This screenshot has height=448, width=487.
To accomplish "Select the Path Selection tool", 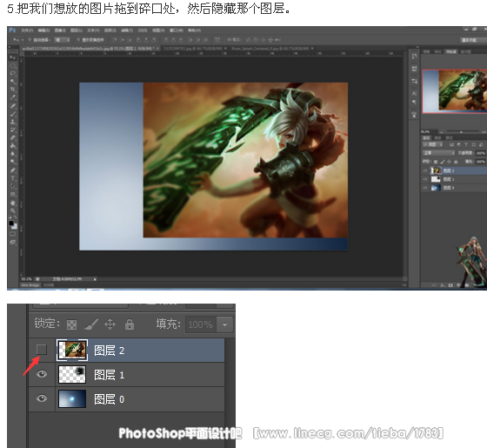I will [x=12, y=186].
